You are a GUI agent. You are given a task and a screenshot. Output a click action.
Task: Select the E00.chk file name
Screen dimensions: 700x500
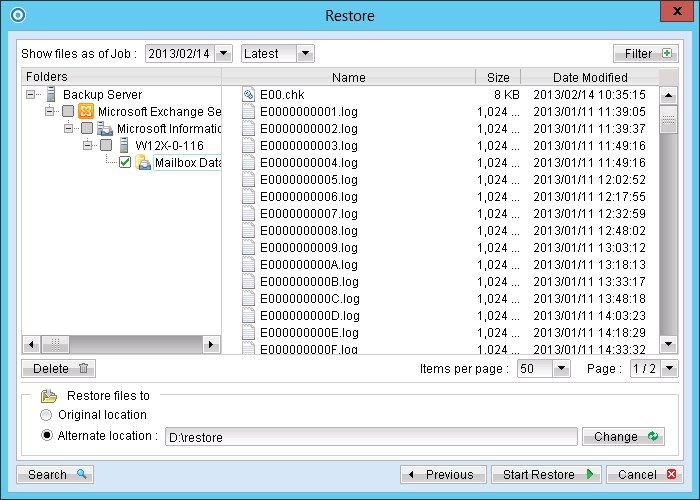click(x=282, y=95)
